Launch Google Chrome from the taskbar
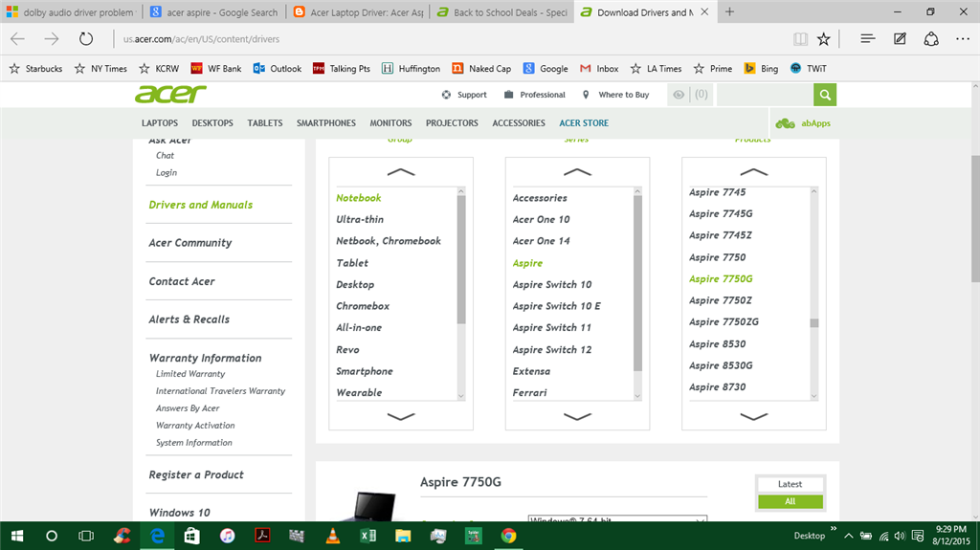 pos(509,536)
